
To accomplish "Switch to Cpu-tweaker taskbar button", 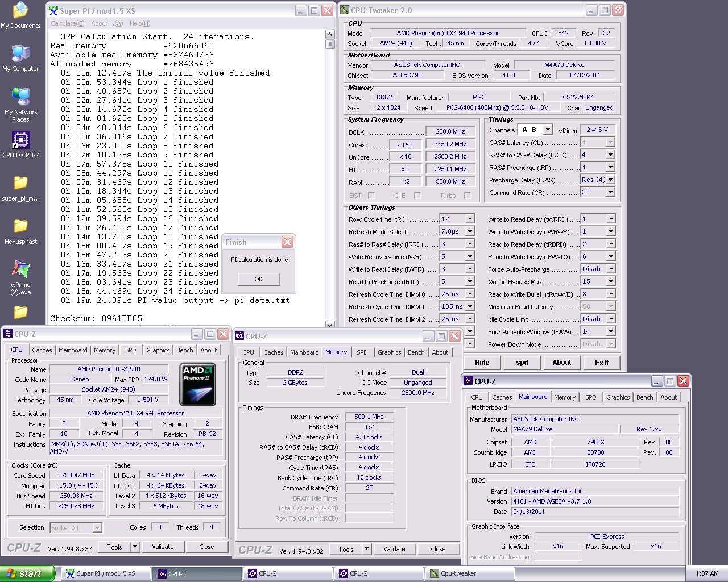I will [470, 573].
